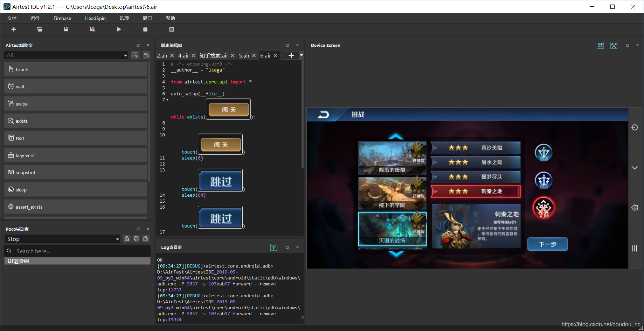Open the Poco mode Stop dropdown
The image size is (644, 331).
coord(62,239)
